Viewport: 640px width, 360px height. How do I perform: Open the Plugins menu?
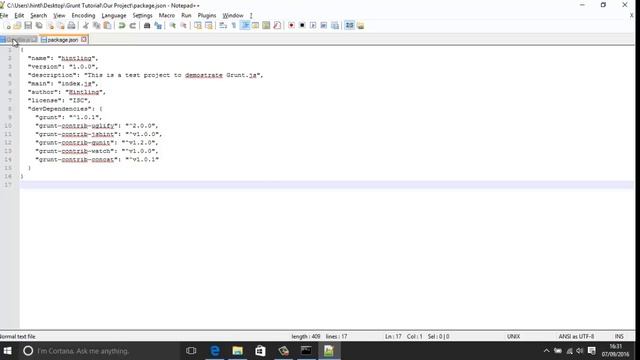(x=207, y=16)
